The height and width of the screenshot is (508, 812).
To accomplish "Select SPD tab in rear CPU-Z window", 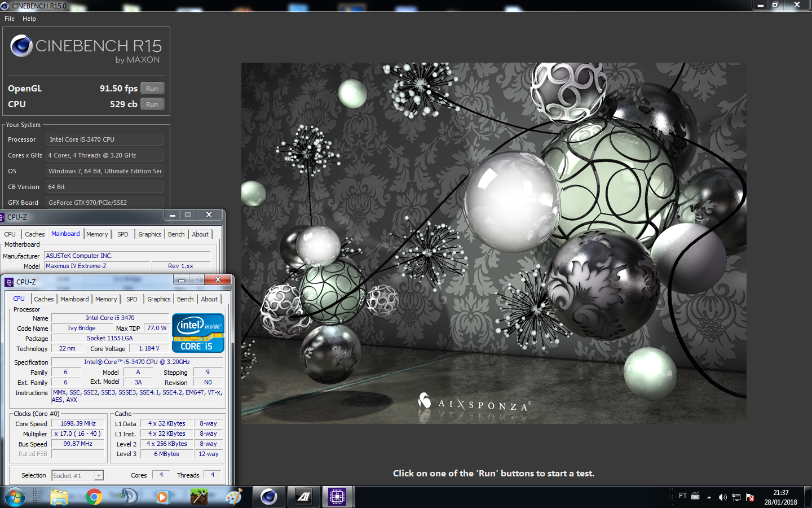I will pos(123,234).
